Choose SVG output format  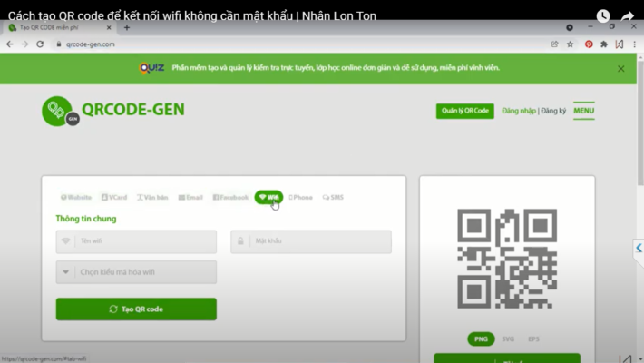click(508, 339)
